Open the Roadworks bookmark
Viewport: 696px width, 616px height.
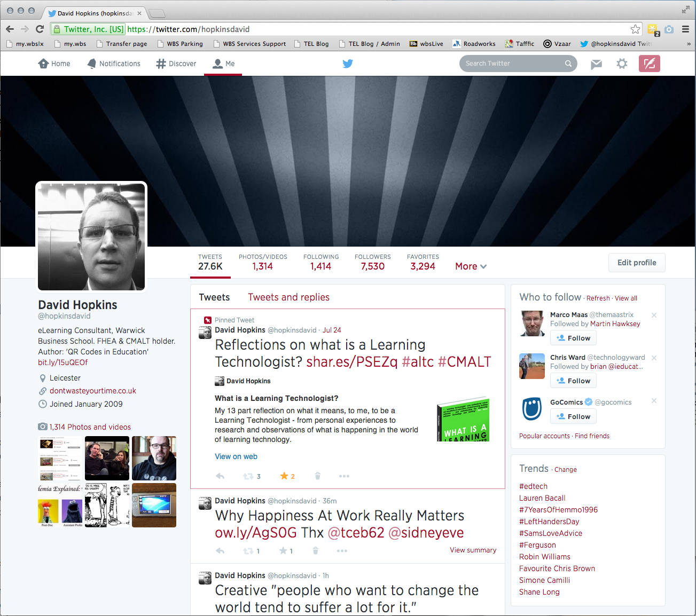(x=474, y=44)
